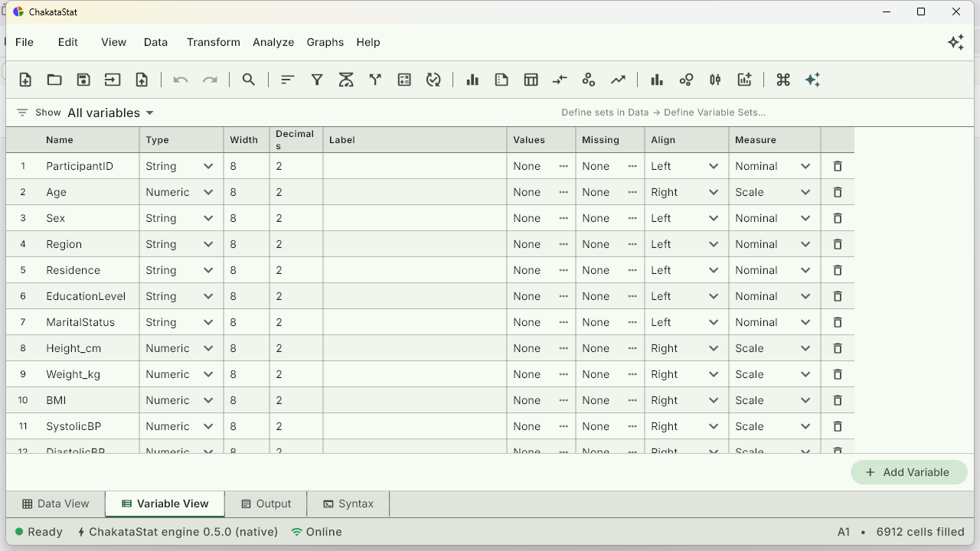Open Align dropdown for BMI row
980x551 pixels.
coord(686,400)
